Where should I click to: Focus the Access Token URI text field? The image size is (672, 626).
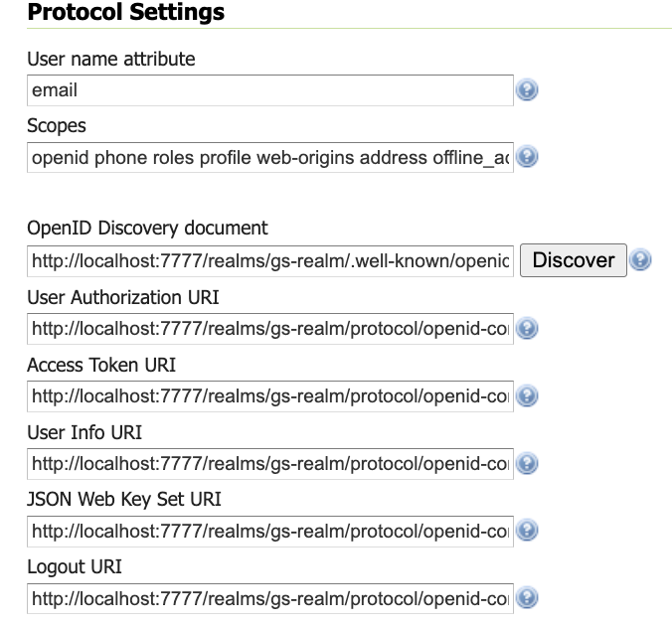coord(270,395)
